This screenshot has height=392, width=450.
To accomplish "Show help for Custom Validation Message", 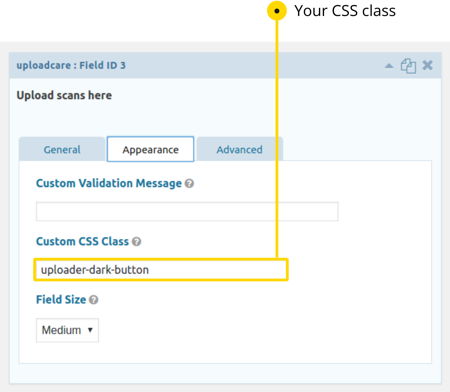I will pyautogui.click(x=189, y=183).
